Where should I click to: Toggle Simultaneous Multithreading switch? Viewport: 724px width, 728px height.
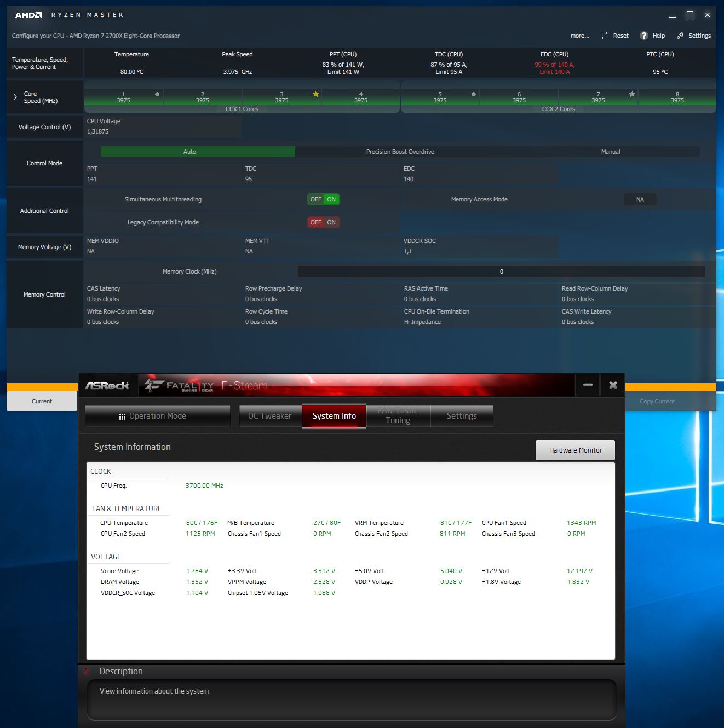tap(324, 199)
